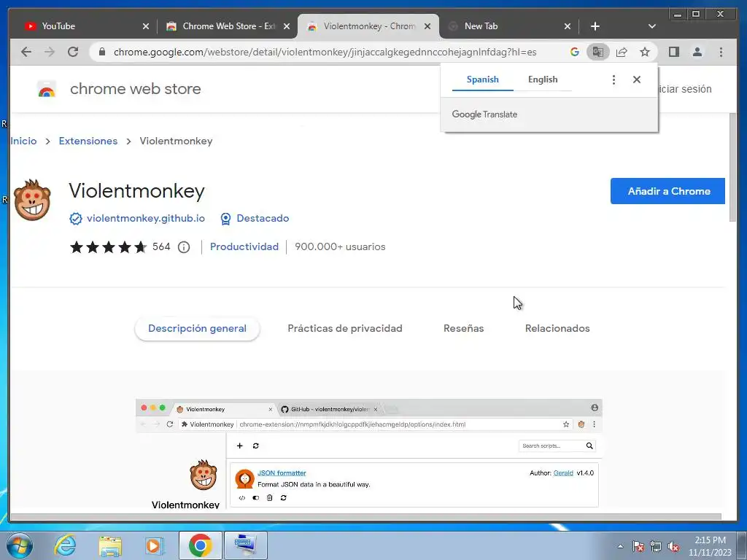Expand the tab search chevron
The height and width of the screenshot is (560, 747).
point(651,26)
